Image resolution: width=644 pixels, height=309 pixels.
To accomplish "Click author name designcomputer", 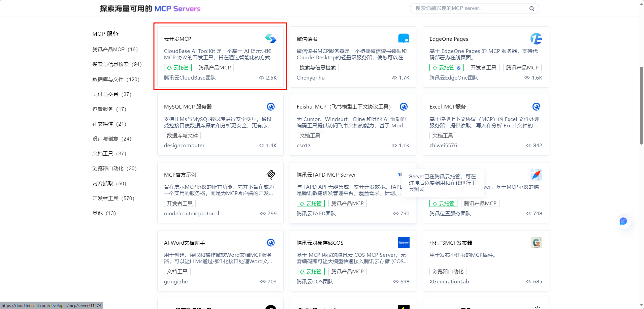I will click(184, 146).
